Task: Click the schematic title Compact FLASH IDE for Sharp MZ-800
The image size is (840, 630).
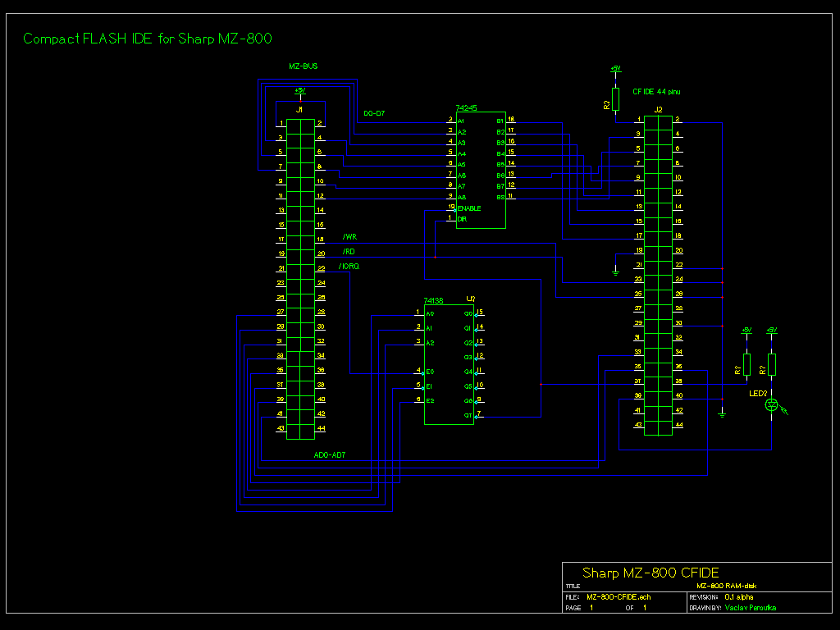Action: click(148, 39)
